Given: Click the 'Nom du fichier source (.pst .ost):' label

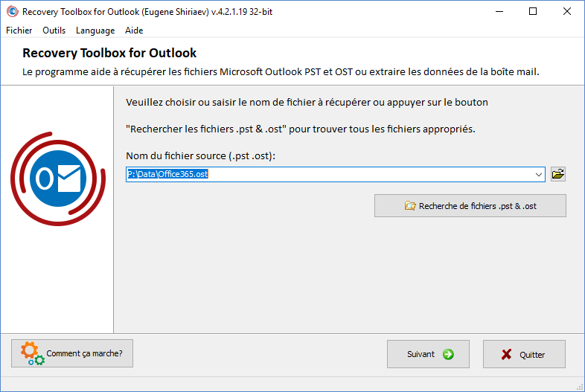Looking at the screenshot, I should coord(200,156).
